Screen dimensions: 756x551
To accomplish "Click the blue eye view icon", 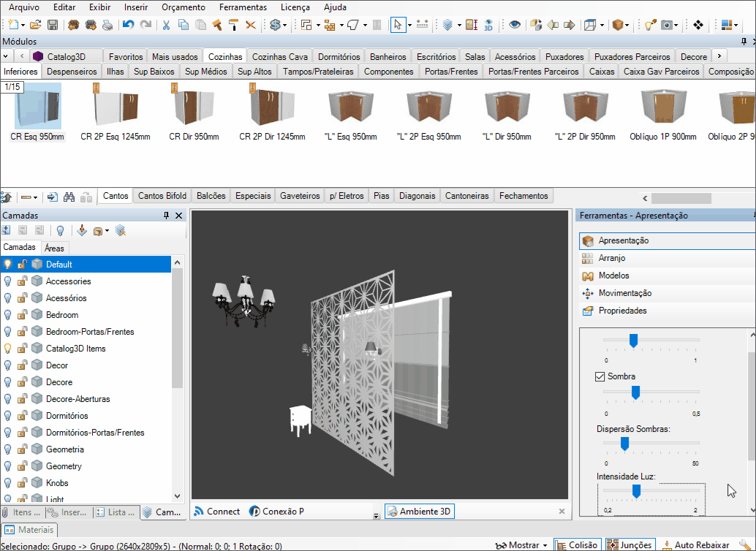I will point(515,25).
